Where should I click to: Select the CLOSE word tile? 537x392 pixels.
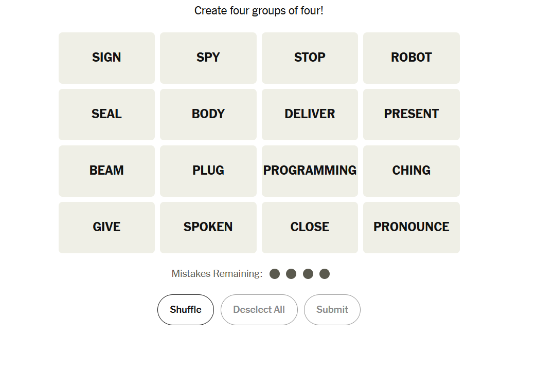pos(310,227)
